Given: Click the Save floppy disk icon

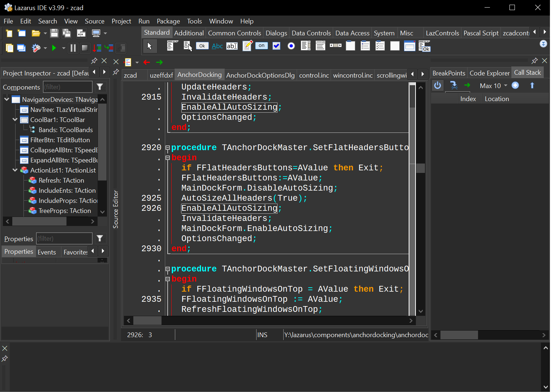Looking at the screenshot, I should click(54, 34).
